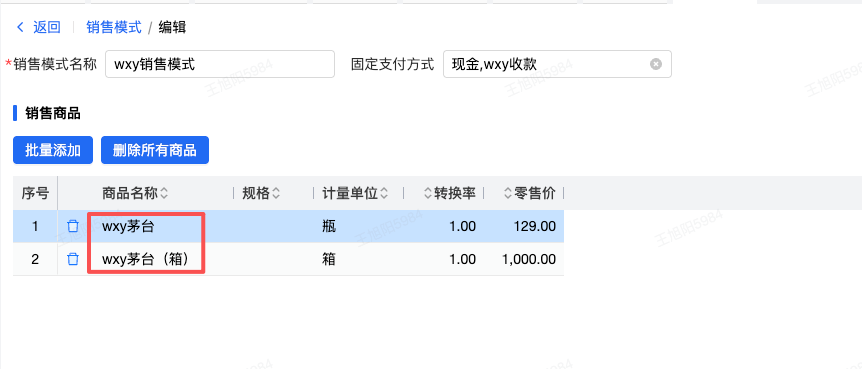Sort by 转换率 column arrows
862x369 pixels.
428,193
